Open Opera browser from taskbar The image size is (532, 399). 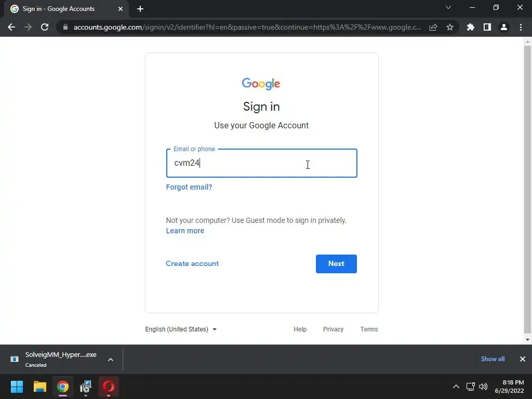tap(109, 387)
